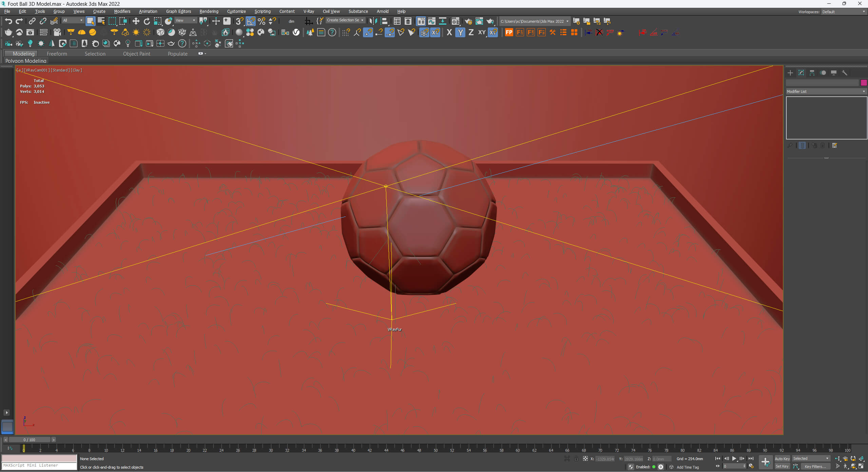Click Add Time Tag
The image size is (868, 472).
688,467
